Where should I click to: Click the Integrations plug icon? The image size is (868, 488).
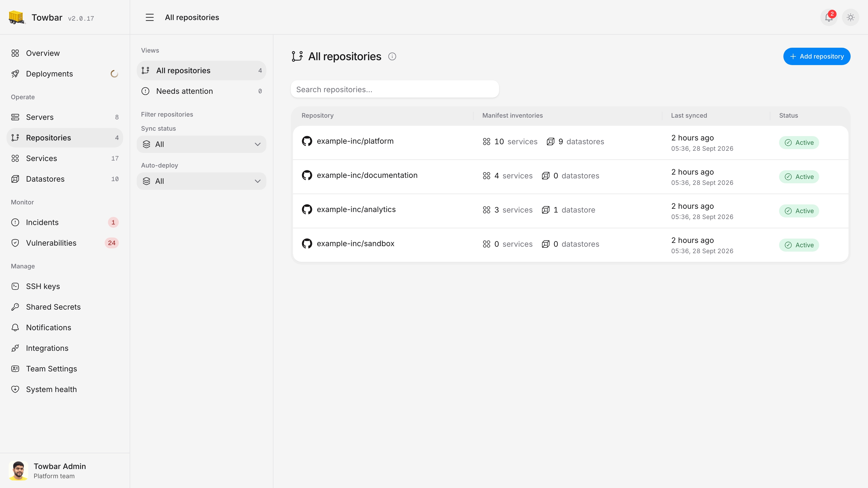click(x=15, y=348)
